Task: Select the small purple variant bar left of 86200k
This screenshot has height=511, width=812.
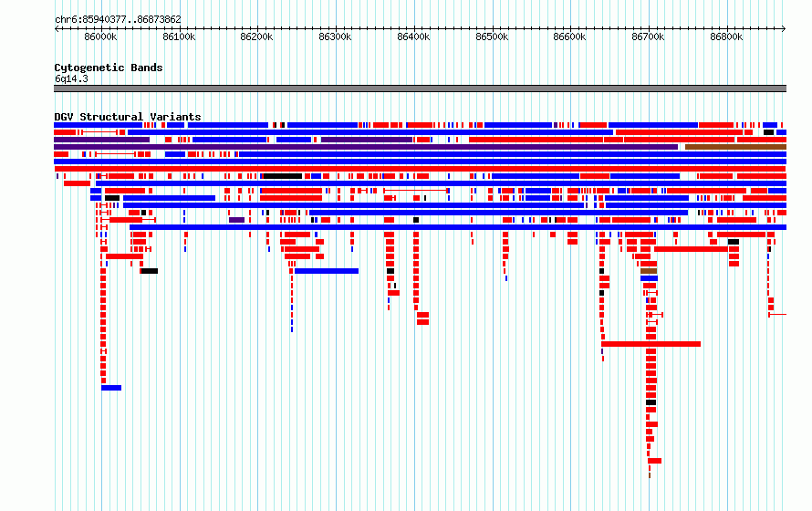Action: click(236, 220)
